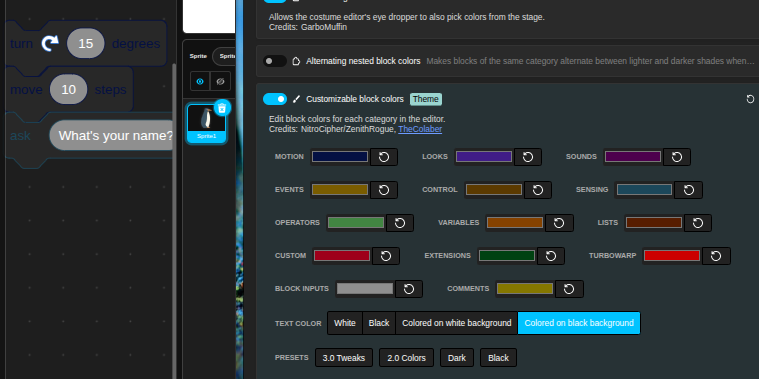Hide the sprite using crossed-eye button
The image size is (759, 379).
point(220,81)
